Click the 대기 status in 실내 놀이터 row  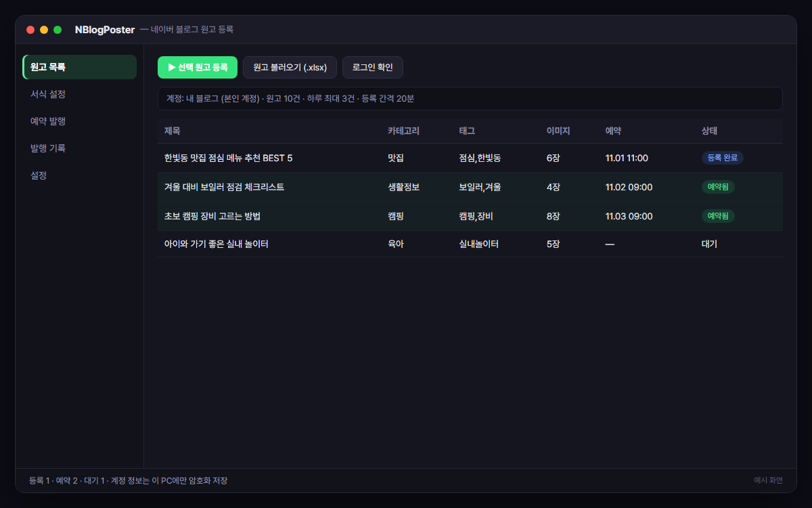(709, 244)
